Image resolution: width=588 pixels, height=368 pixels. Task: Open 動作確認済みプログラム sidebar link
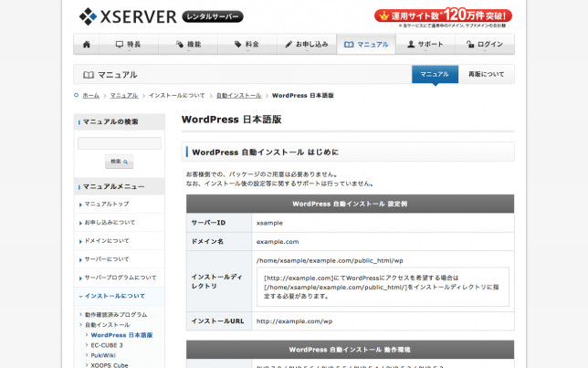[x=116, y=315]
